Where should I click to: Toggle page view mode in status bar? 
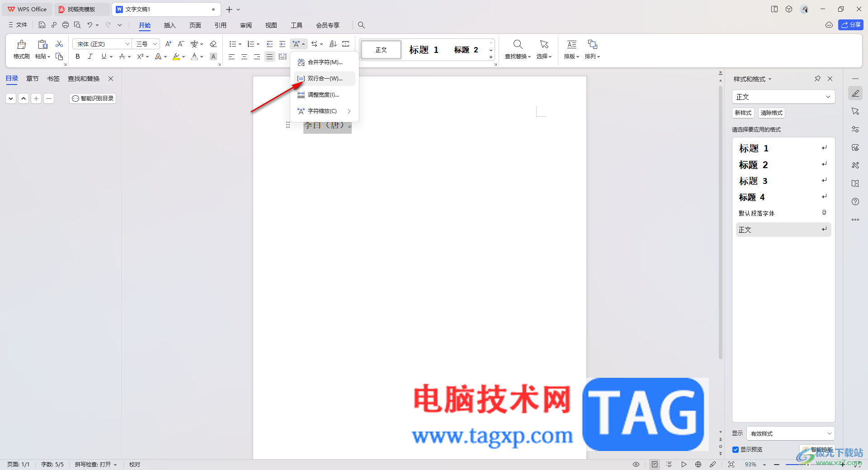click(655, 465)
